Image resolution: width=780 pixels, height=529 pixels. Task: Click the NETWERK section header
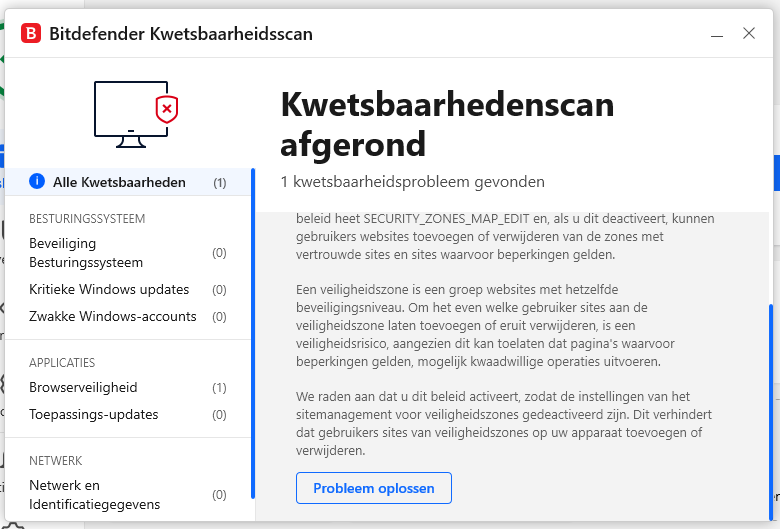[56, 461]
